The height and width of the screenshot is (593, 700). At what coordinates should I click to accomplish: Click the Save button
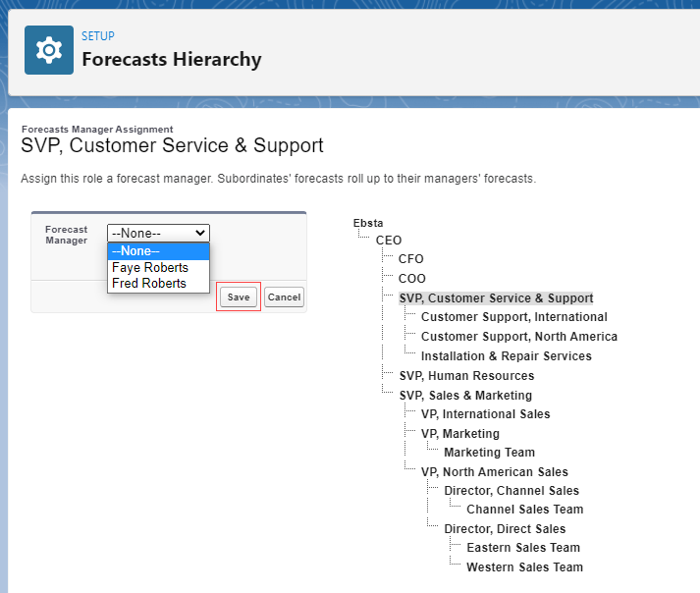pyautogui.click(x=239, y=296)
